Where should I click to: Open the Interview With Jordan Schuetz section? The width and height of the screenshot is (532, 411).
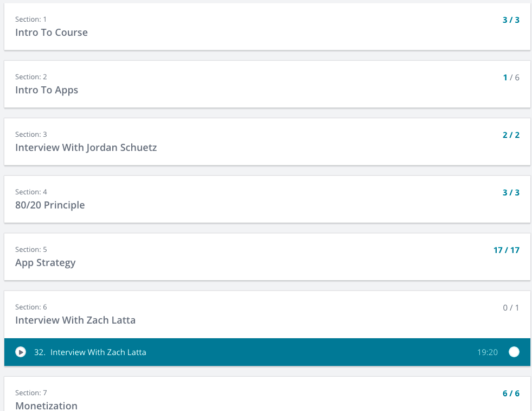coord(86,148)
